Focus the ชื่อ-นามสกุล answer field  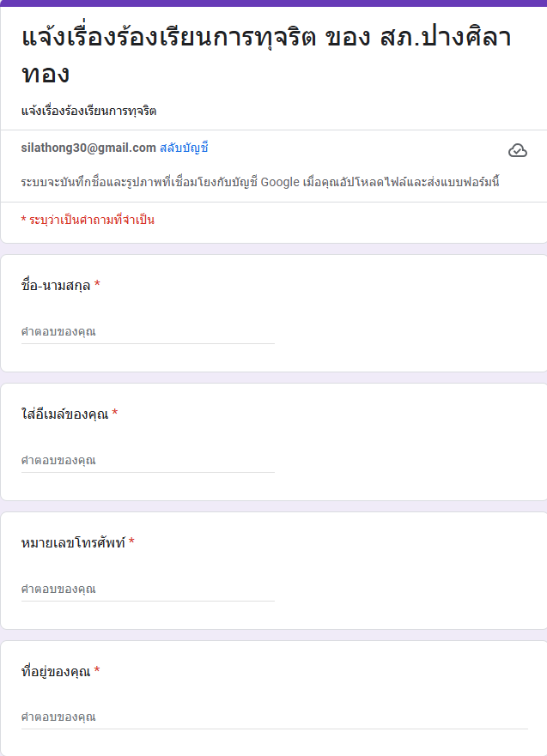click(x=148, y=331)
